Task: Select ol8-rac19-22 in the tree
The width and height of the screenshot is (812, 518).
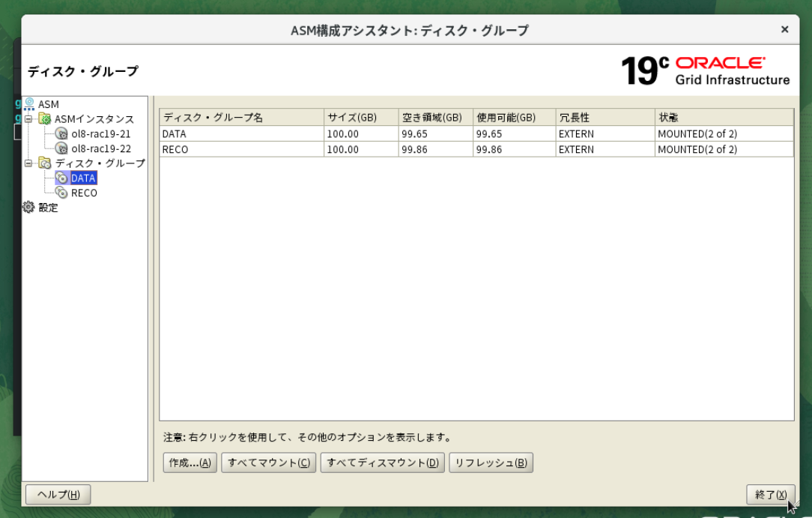Action: point(101,148)
